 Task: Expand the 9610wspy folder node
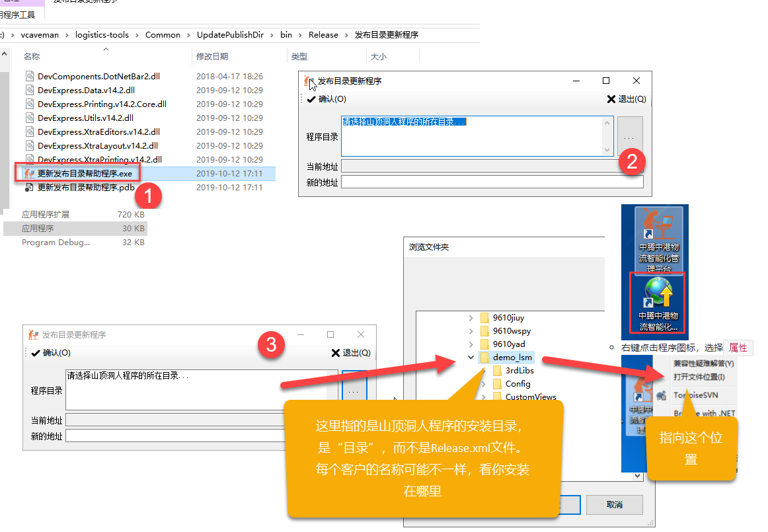(471, 331)
